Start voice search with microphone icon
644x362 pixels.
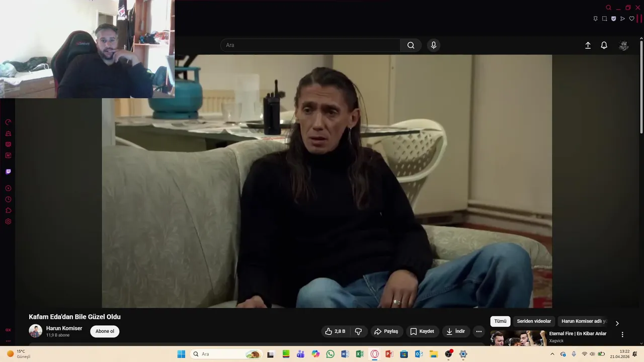coord(434,45)
